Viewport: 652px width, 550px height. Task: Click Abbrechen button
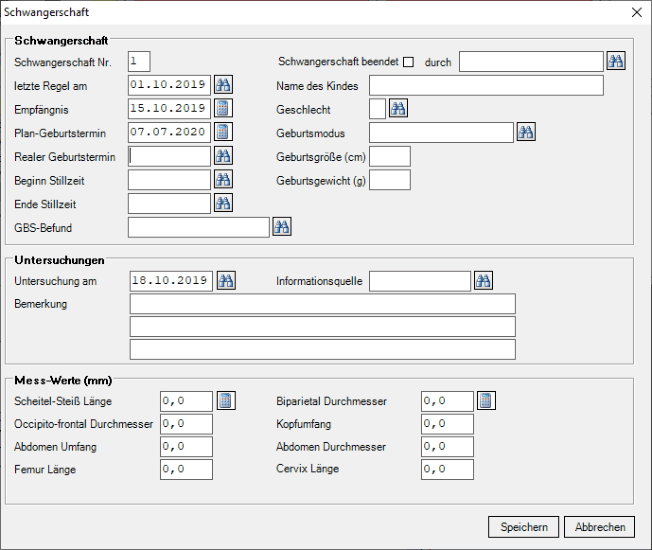point(600,527)
